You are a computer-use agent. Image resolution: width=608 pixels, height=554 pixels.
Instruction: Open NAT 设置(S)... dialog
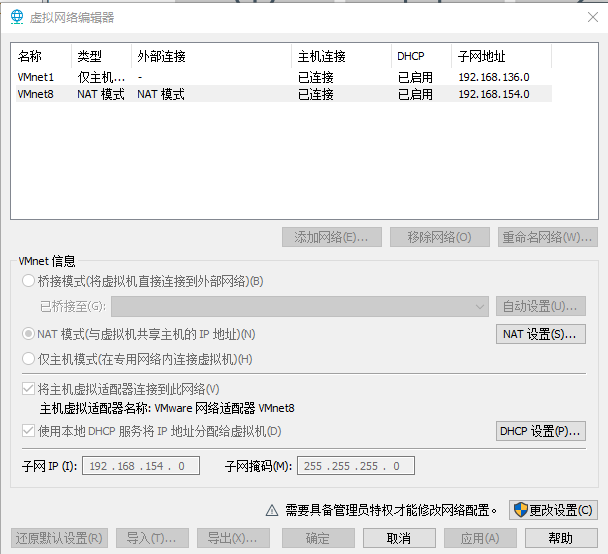tap(541, 334)
